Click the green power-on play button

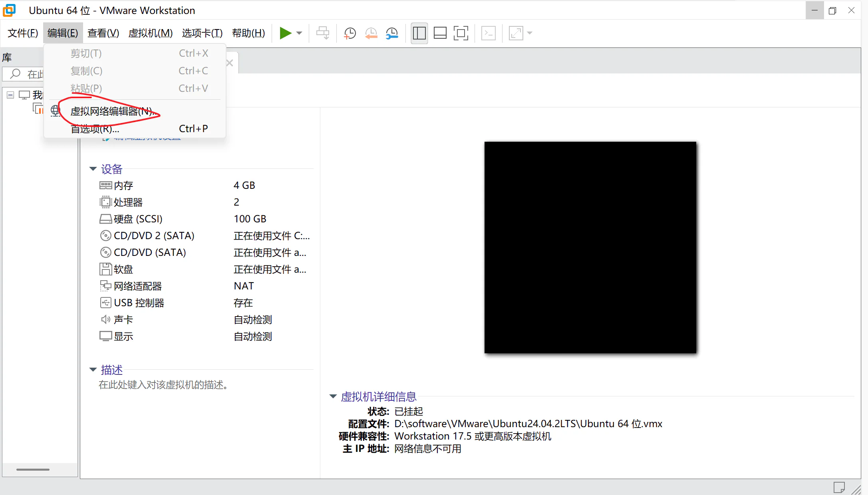click(x=285, y=33)
